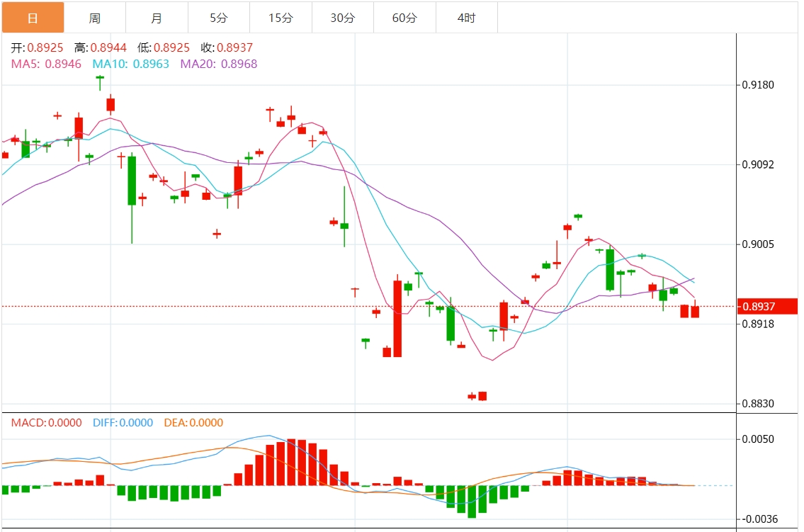Open the 30分 interval tab
Image resolution: width=804 pixels, height=532 pixels.
[x=343, y=18]
